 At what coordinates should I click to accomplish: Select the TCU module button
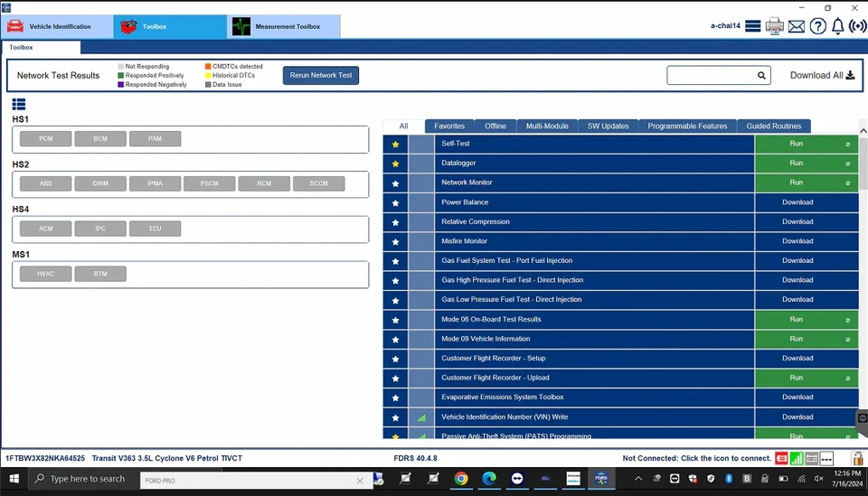coord(155,229)
